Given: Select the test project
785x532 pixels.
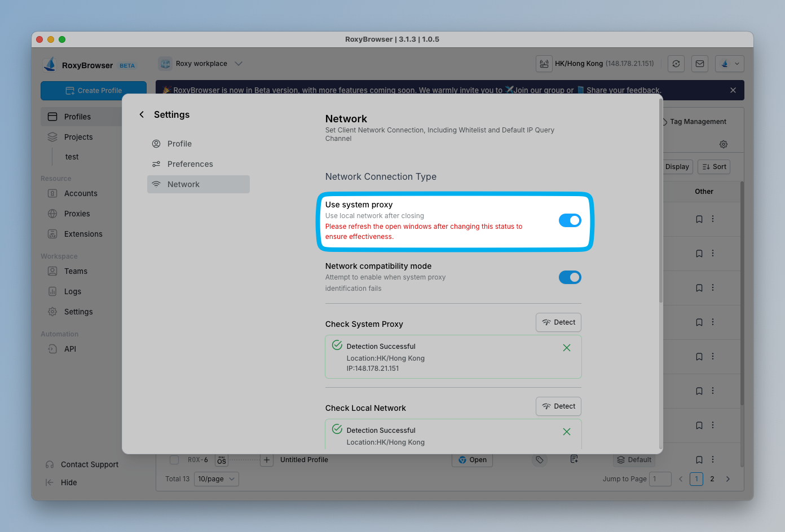Looking at the screenshot, I should pyautogui.click(x=72, y=157).
